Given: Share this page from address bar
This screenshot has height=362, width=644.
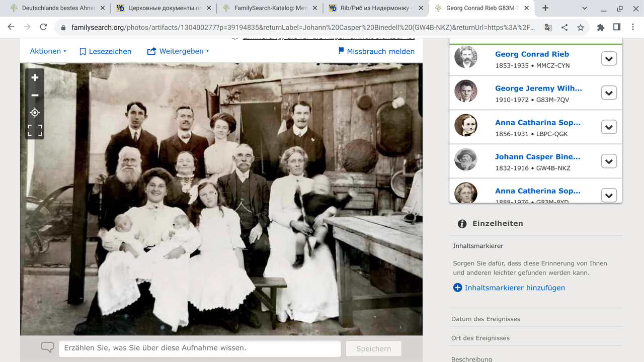Looking at the screenshot, I should 565,28.
